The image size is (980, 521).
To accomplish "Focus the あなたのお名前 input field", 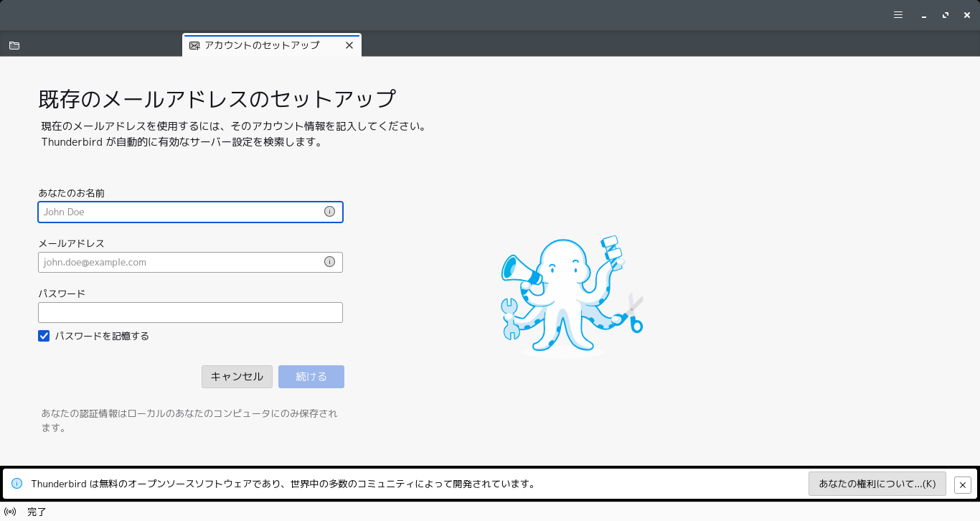I will (x=190, y=212).
